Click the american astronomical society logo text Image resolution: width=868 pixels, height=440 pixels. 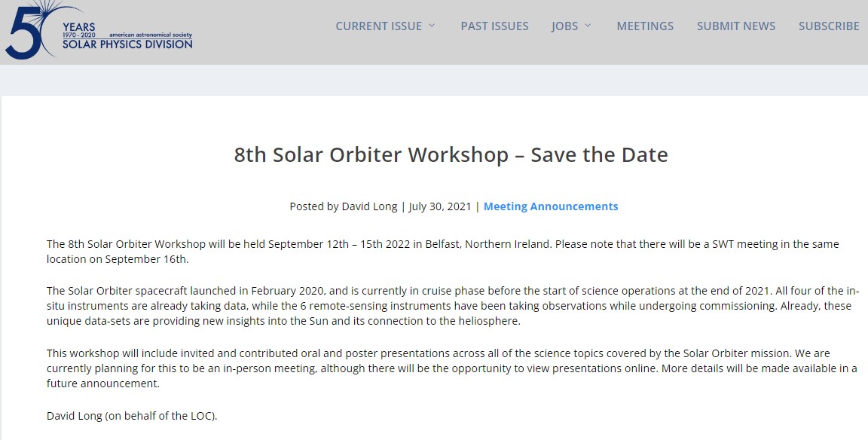pos(151,35)
